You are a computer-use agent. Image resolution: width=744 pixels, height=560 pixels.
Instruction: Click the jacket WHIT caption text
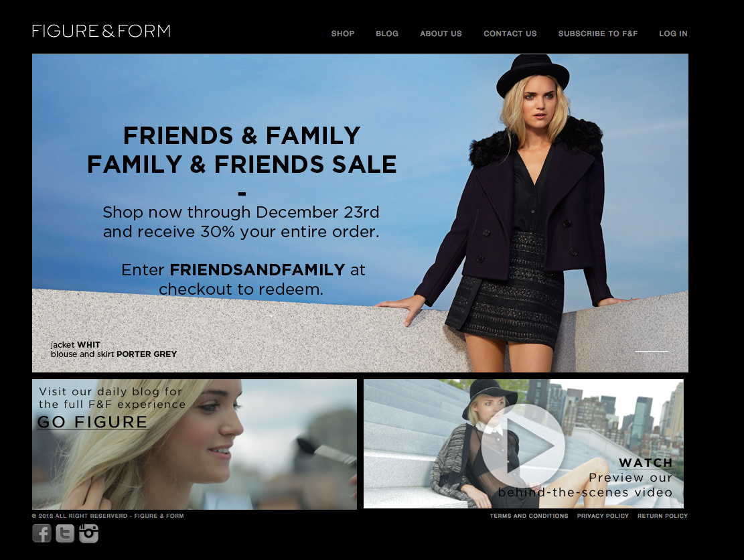coord(76,345)
